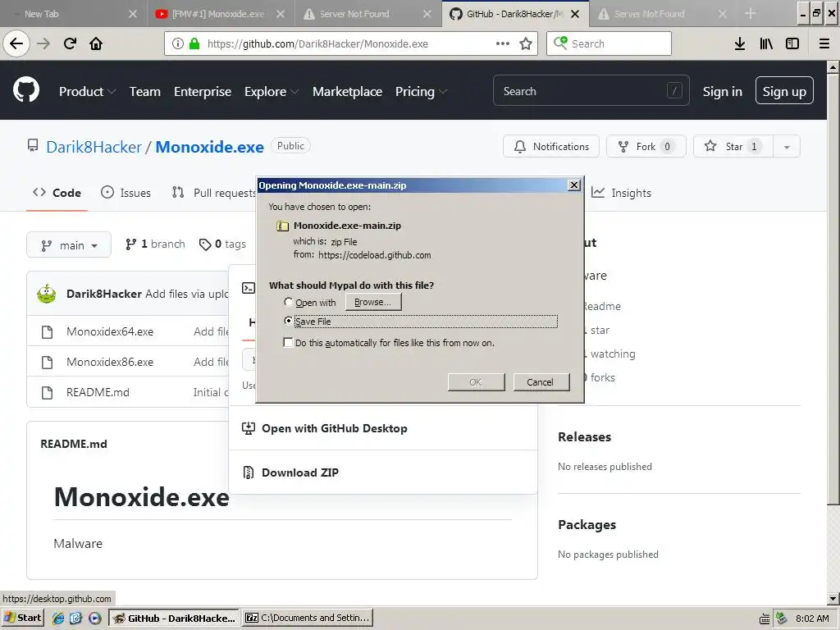
Task: Open the Star list dropdown arrow
Action: tap(787, 147)
